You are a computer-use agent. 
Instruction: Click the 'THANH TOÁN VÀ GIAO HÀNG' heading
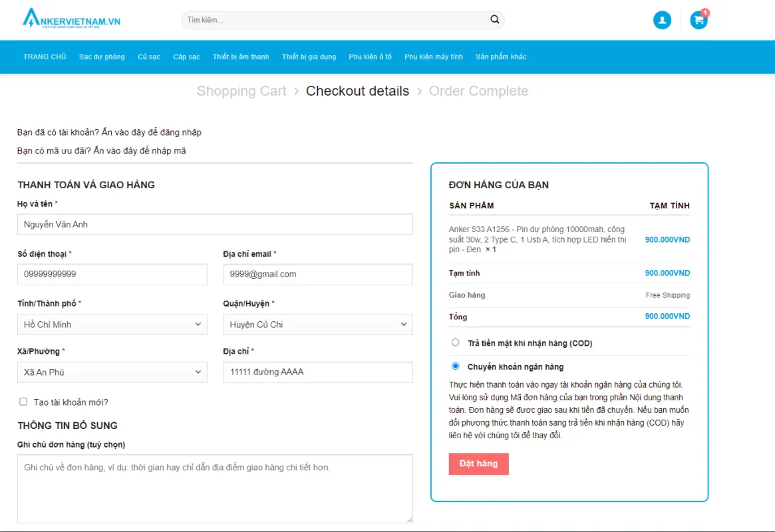point(86,185)
